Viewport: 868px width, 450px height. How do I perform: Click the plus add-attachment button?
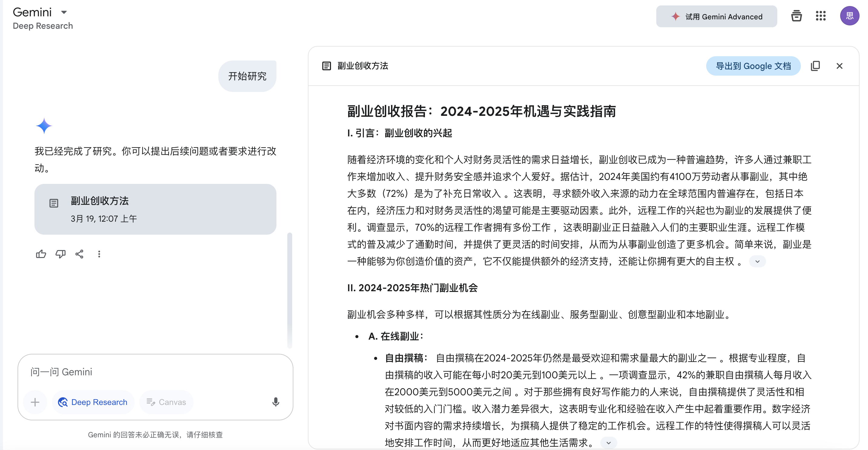click(x=35, y=402)
